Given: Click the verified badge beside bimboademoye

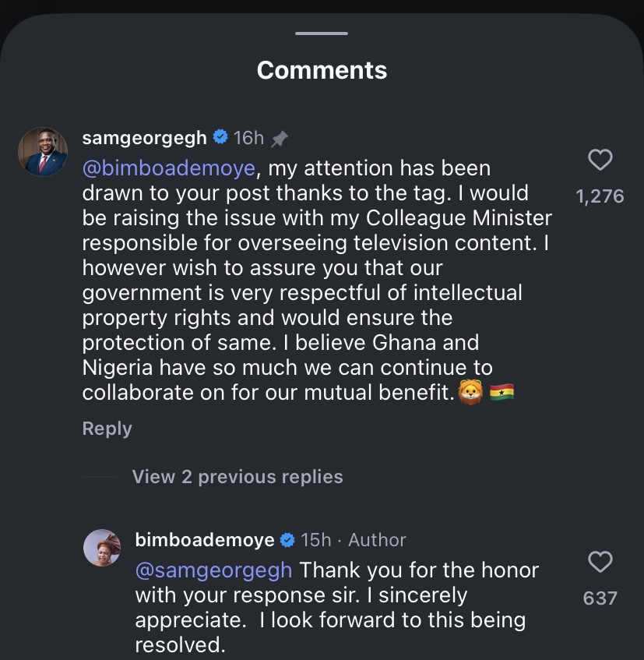Looking at the screenshot, I should [287, 540].
